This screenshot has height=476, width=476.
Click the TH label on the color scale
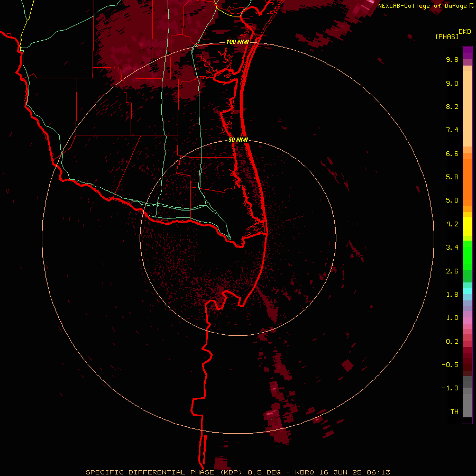tap(454, 412)
